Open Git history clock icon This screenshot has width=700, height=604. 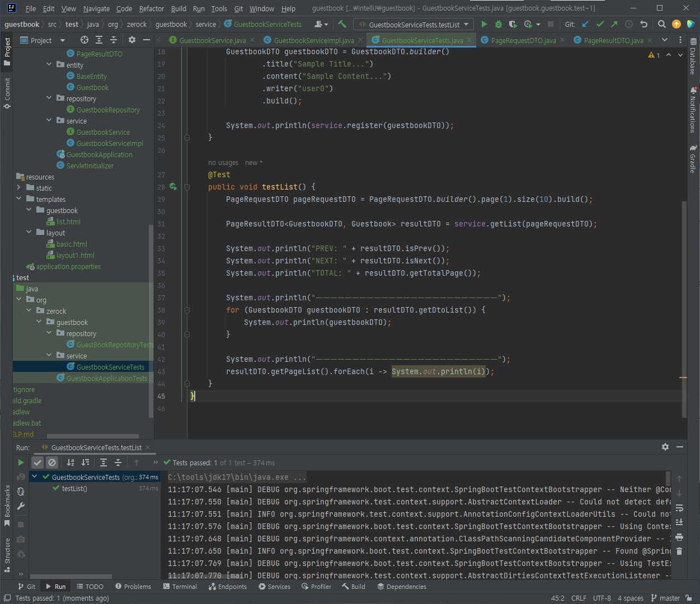tap(629, 24)
